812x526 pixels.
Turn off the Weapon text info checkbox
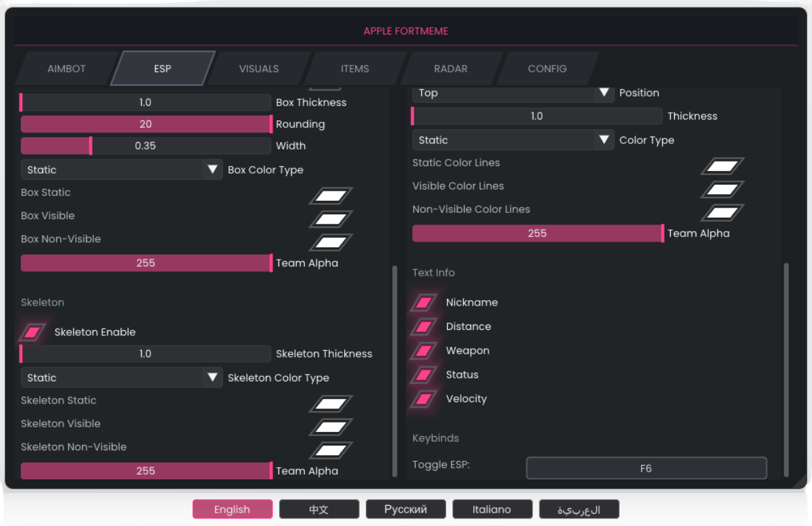click(424, 351)
